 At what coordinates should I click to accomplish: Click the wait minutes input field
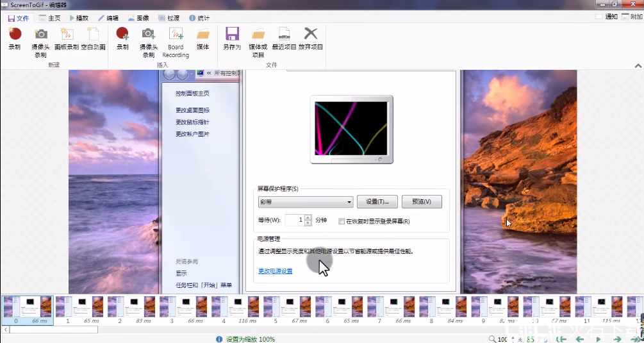coord(295,220)
